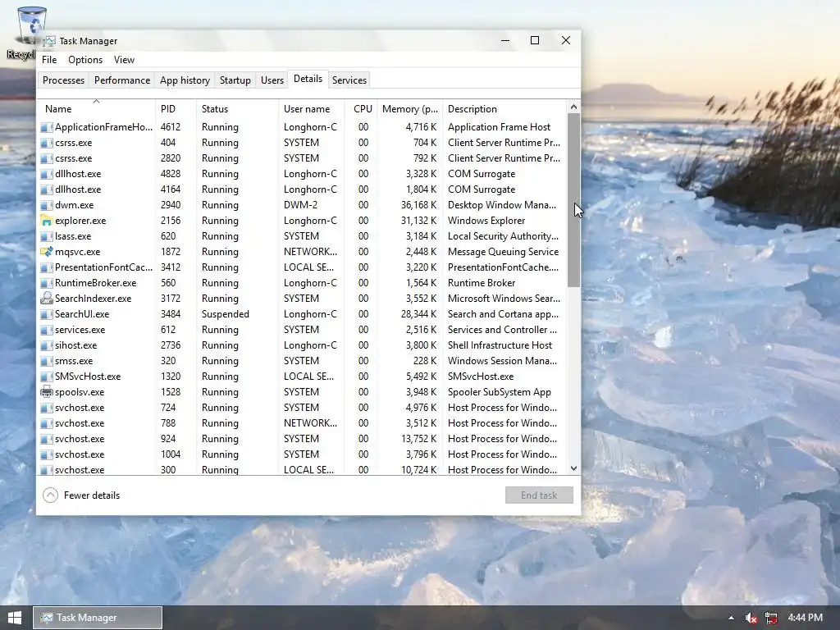Show hidden tray icons arrow
The image size is (840, 630).
pos(731,618)
